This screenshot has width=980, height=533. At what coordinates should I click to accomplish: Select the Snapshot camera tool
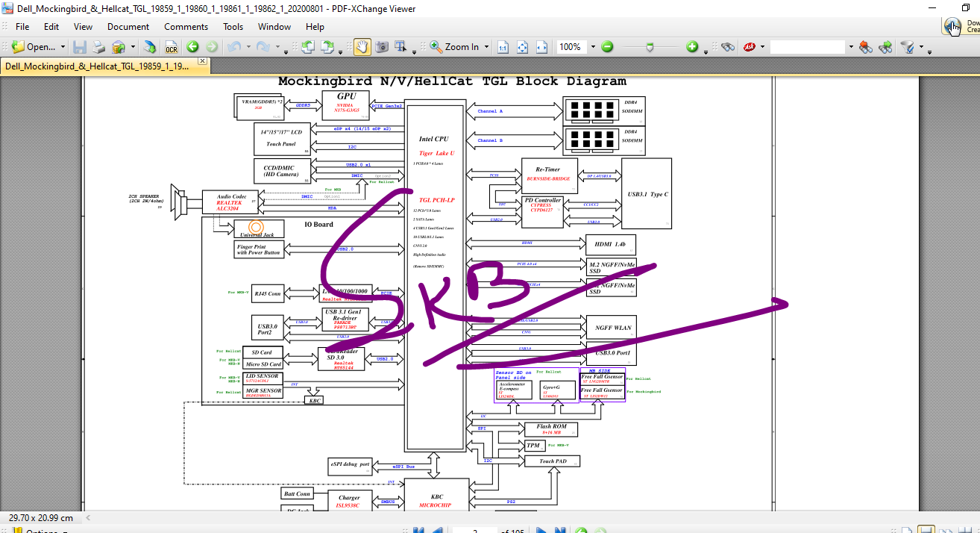click(x=382, y=46)
